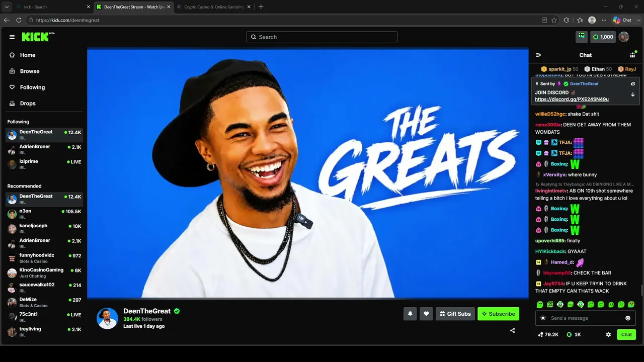Image resolution: width=644 pixels, height=362 pixels.
Task: Open n3on recommended channel
Action: click(x=44, y=214)
